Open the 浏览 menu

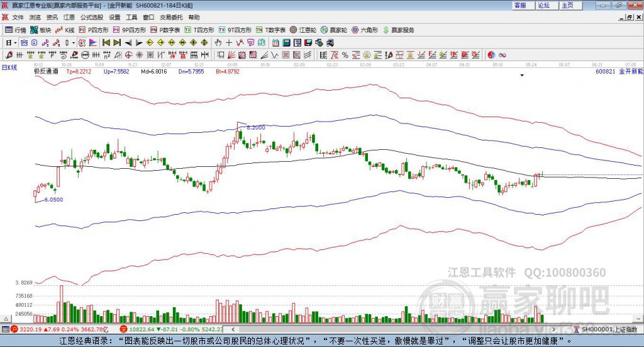(x=35, y=17)
